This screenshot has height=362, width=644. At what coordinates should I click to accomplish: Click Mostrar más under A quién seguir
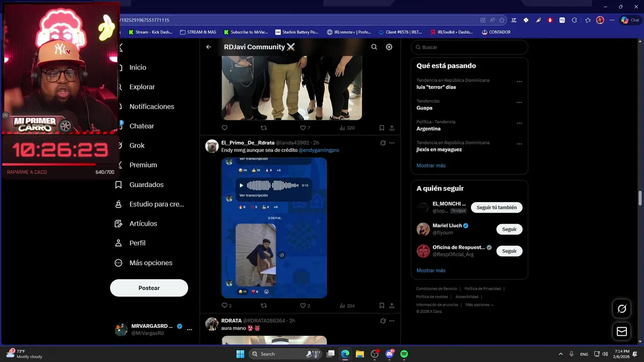pyautogui.click(x=431, y=270)
